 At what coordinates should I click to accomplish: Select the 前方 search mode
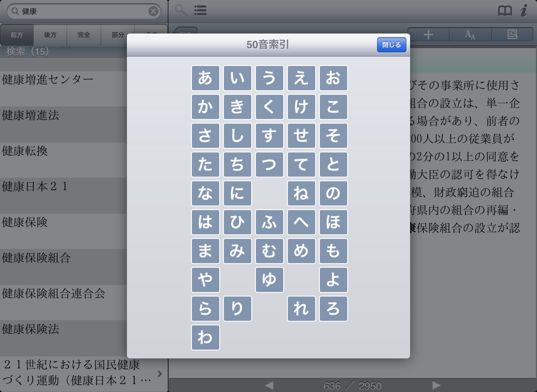17,35
